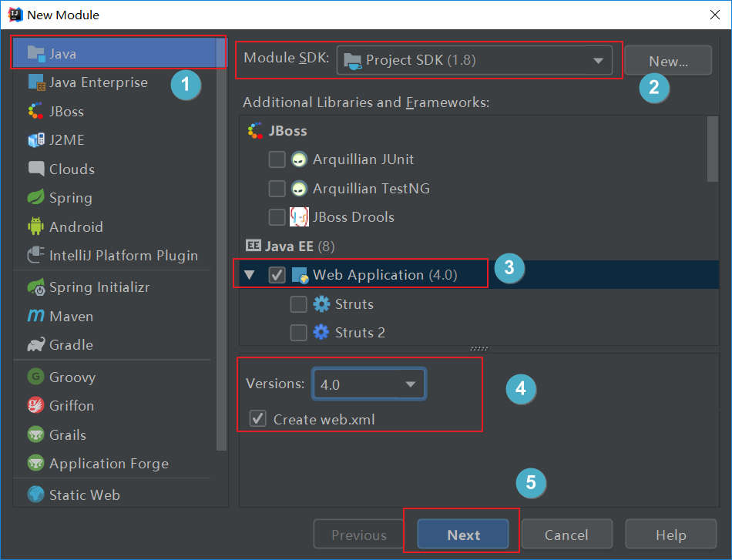
Task: Click the Struts gear icon
Action: click(x=321, y=303)
